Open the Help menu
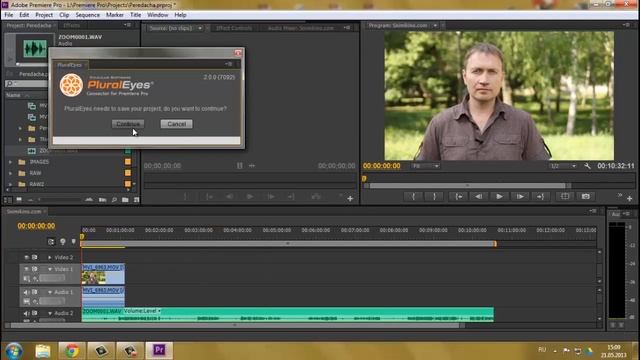 pyautogui.click(x=180, y=15)
